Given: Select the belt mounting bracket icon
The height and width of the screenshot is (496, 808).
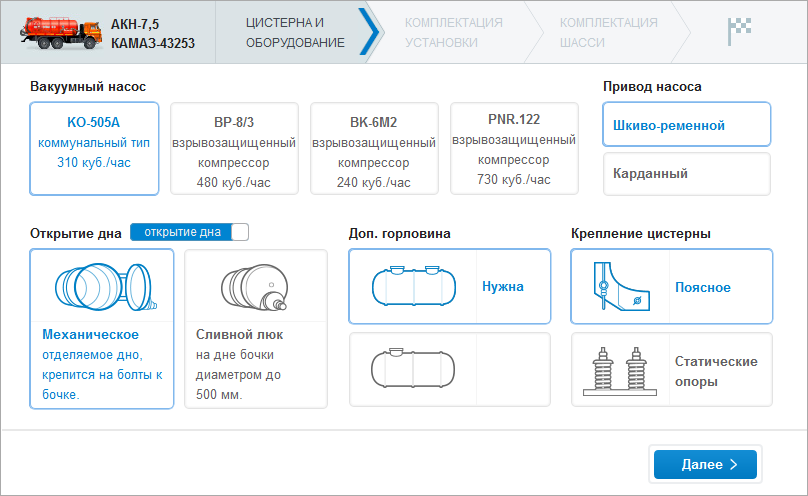Looking at the screenshot, I should [620, 287].
